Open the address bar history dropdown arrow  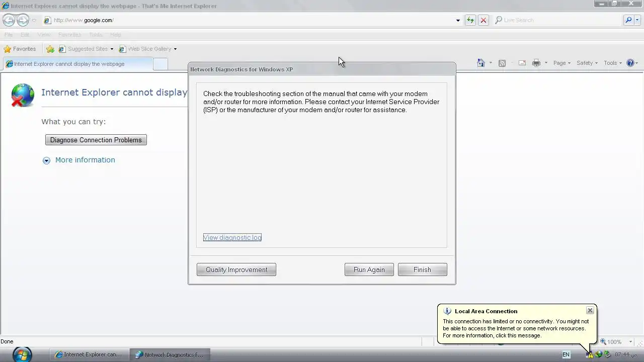tap(458, 21)
